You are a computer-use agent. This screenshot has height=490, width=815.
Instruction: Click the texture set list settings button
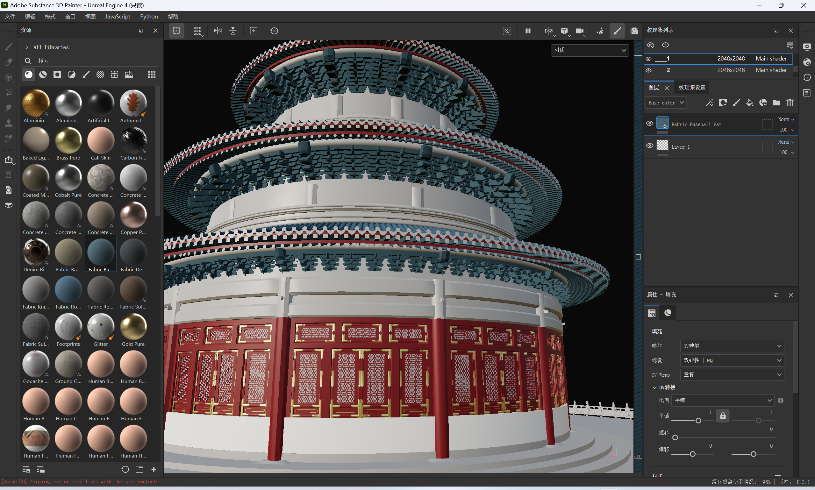[x=790, y=45]
